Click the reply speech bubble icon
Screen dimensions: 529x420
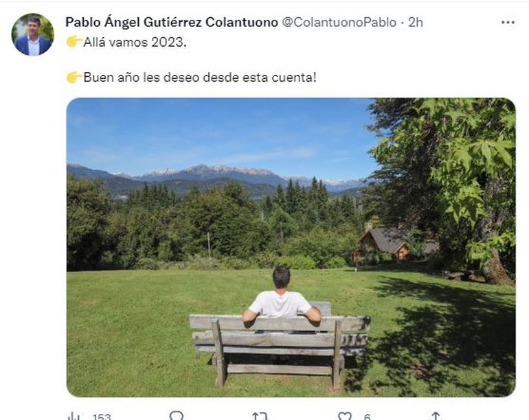(176, 416)
